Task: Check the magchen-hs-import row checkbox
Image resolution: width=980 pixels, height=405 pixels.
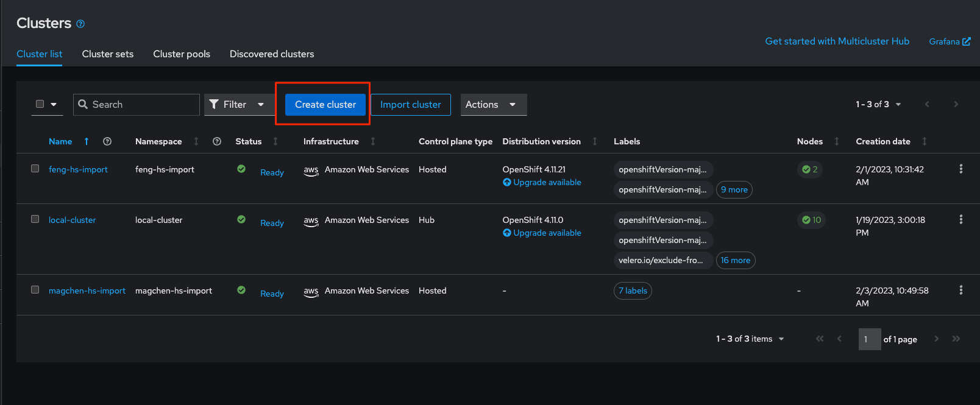Action: click(35, 290)
